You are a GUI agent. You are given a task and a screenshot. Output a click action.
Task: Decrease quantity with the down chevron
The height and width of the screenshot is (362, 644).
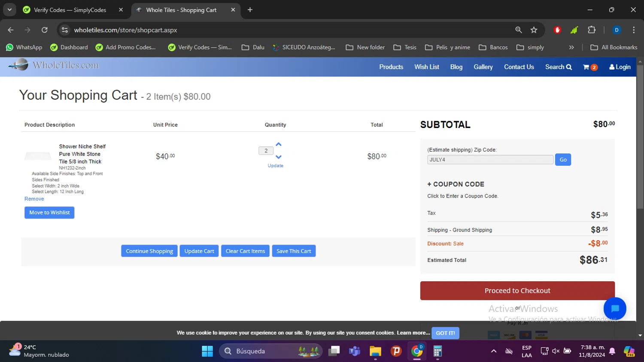click(279, 157)
